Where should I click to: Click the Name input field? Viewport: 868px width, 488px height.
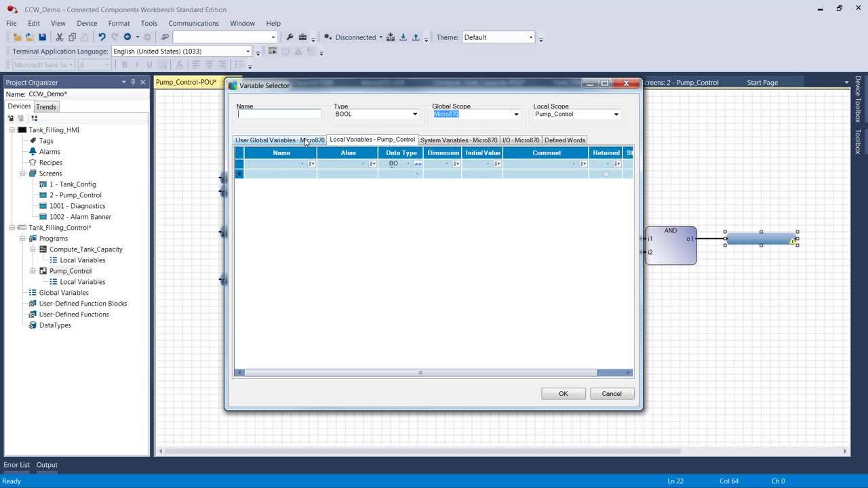pyautogui.click(x=279, y=115)
